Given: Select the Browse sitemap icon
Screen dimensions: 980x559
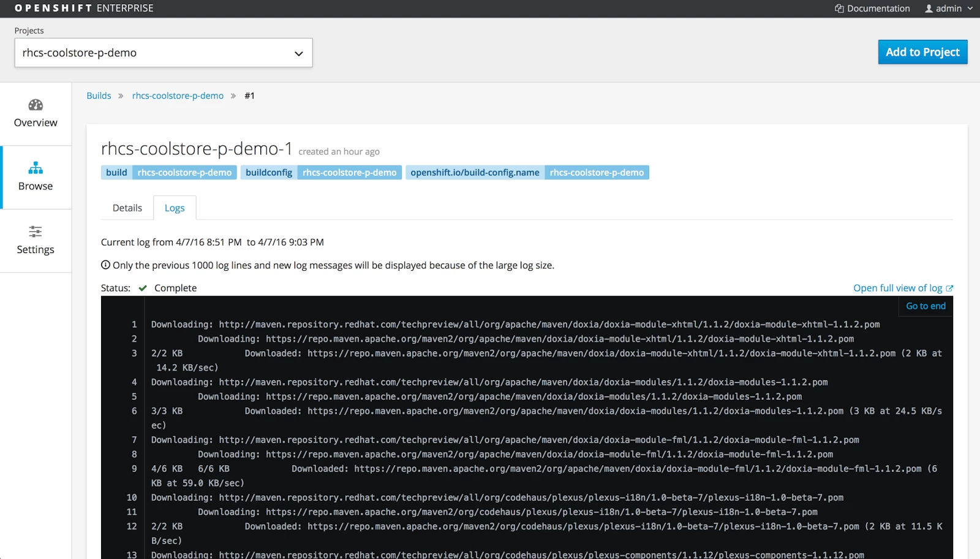Looking at the screenshot, I should tap(36, 168).
